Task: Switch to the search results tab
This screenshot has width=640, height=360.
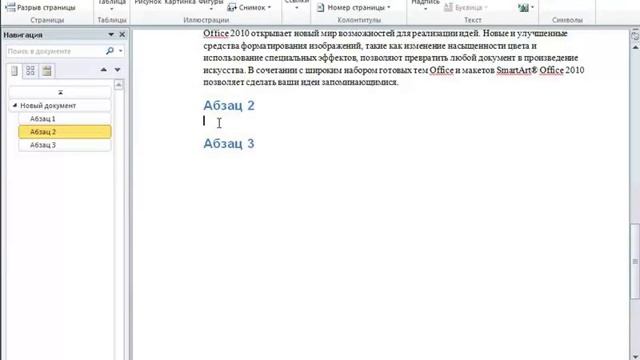Action: [x=47, y=71]
